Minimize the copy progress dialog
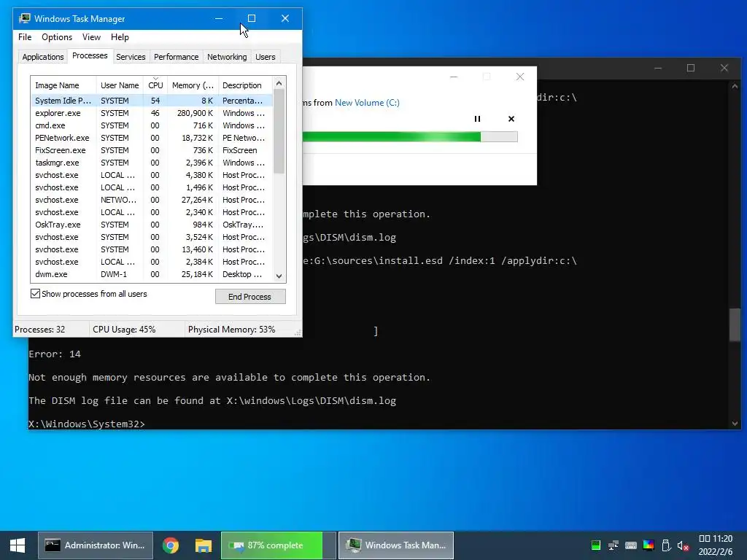747x560 pixels. click(454, 77)
